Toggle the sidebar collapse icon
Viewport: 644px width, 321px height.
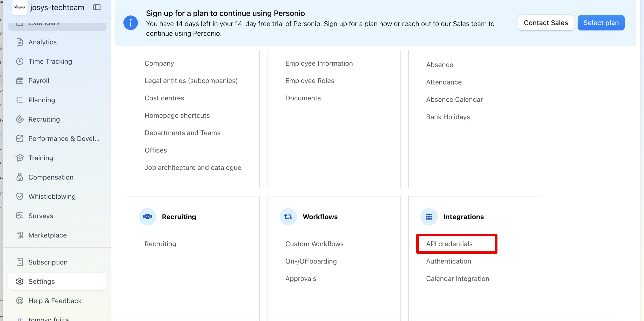[x=97, y=7]
